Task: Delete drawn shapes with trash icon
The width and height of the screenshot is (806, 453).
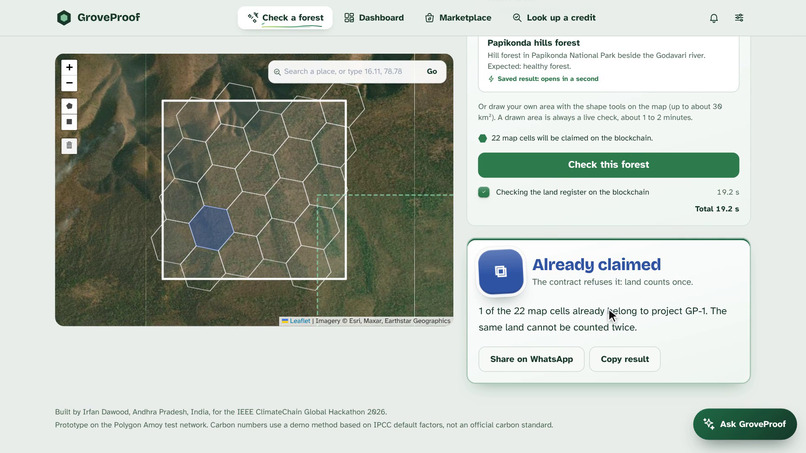Action: click(x=69, y=146)
